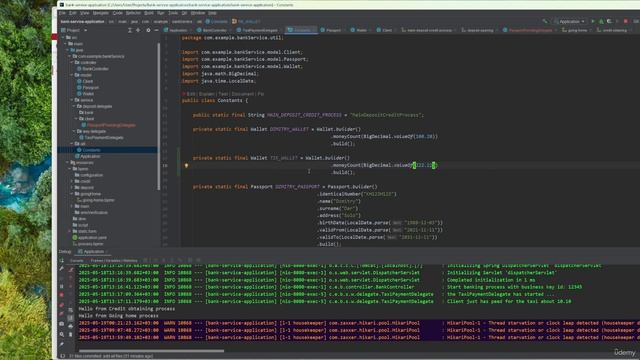Open the Edit menu
The width and height of the screenshot is (640, 360).
click(73, 13)
